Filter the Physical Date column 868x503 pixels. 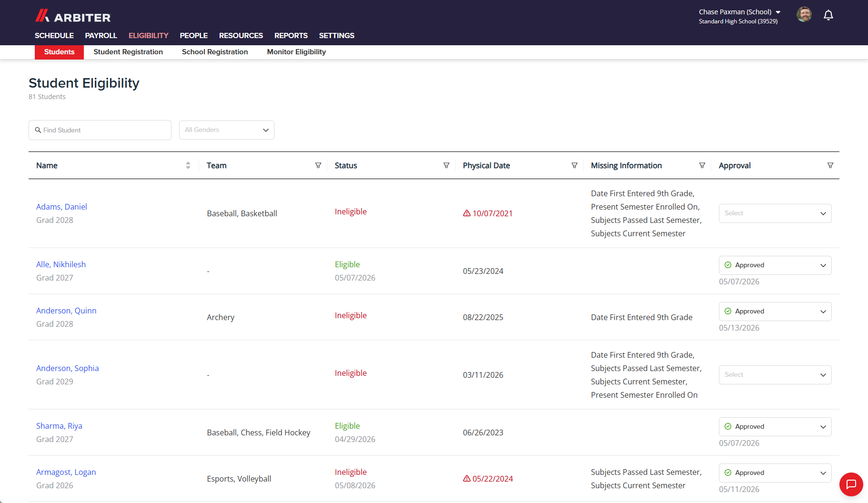[574, 165]
